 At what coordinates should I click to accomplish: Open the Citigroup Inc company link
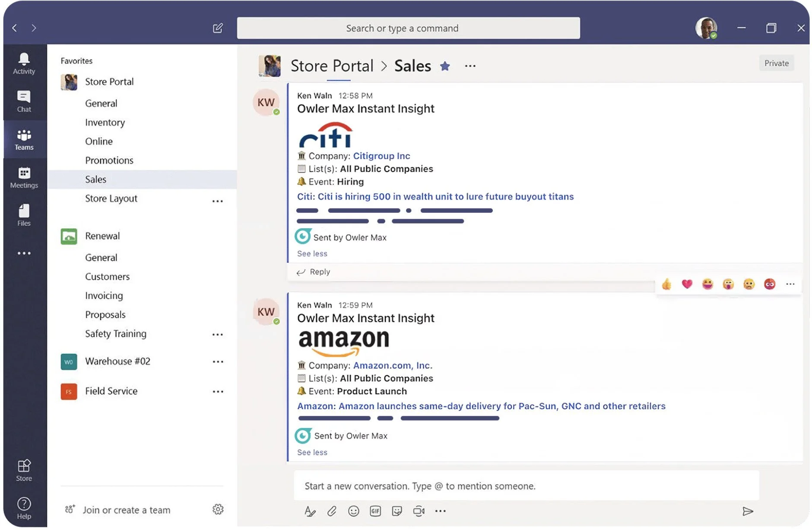tap(381, 156)
